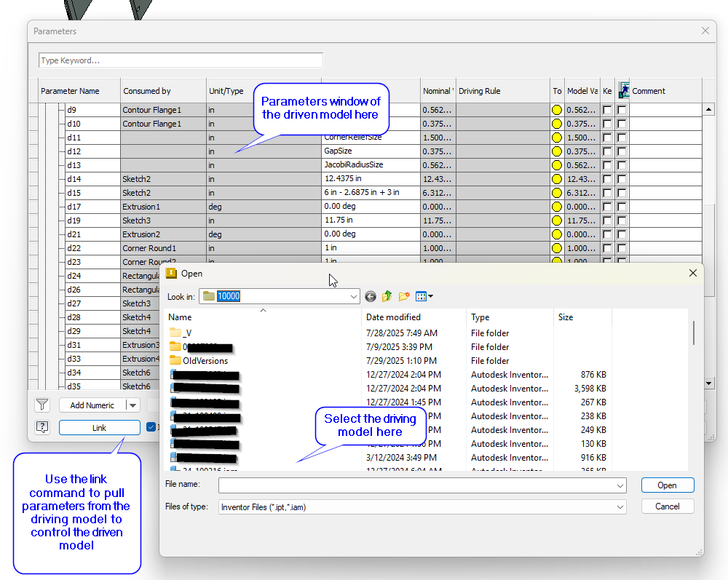Click Open button in the file dialog

(x=667, y=485)
